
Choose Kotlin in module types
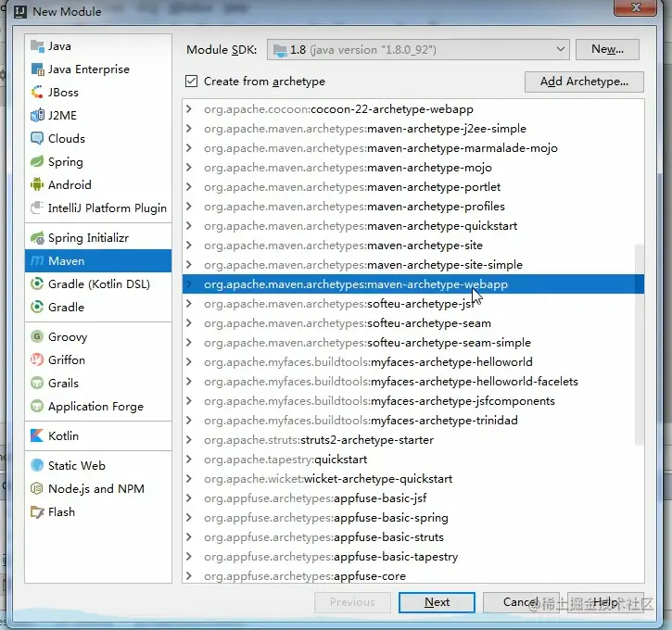pos(98,435)
